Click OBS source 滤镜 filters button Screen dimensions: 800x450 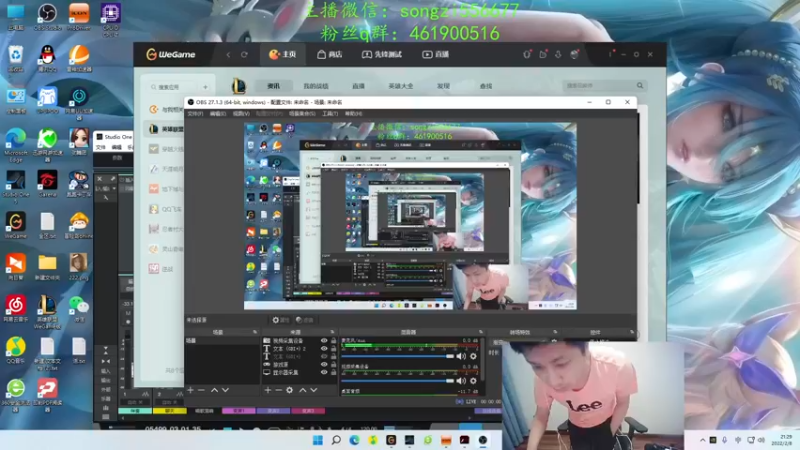tap(305, 320)
